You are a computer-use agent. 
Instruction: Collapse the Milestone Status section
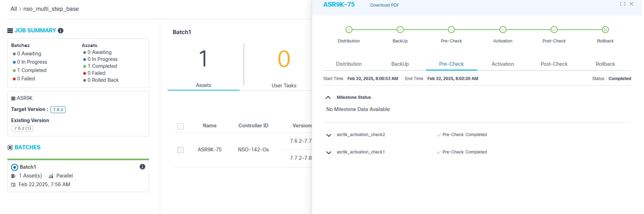[328, 98]
